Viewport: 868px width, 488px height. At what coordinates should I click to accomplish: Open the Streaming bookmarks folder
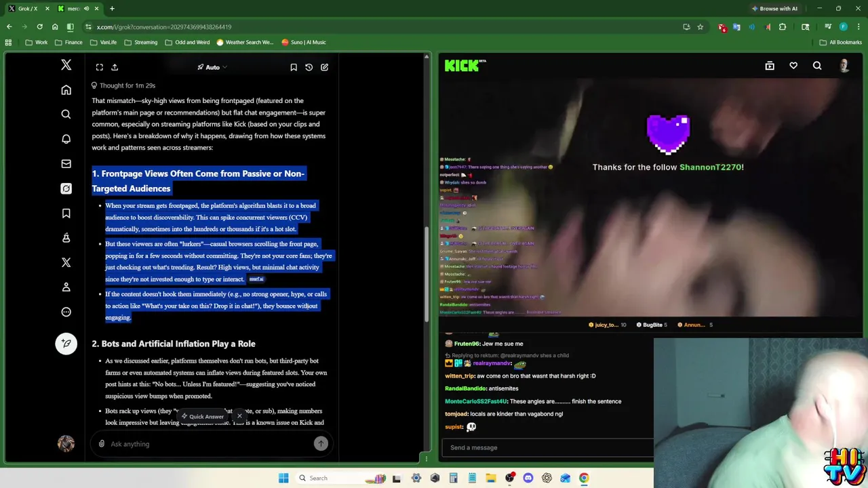pyautogui.click(x=140, y=42)
